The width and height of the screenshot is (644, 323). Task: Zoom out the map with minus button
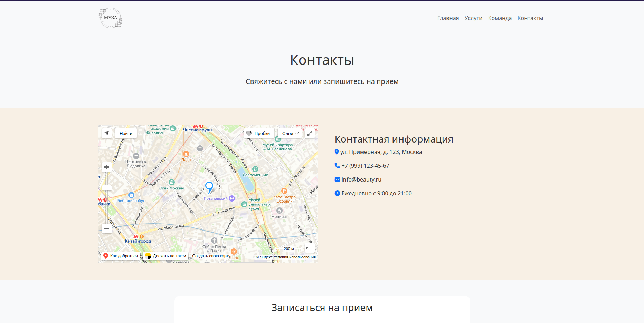point(107,228)
